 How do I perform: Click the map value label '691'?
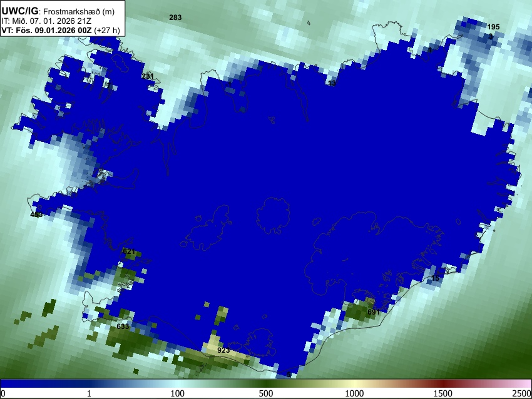[374, 312]
